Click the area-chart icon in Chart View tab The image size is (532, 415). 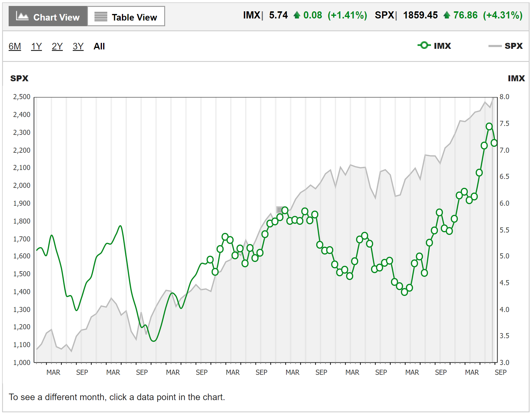(22, 16)
